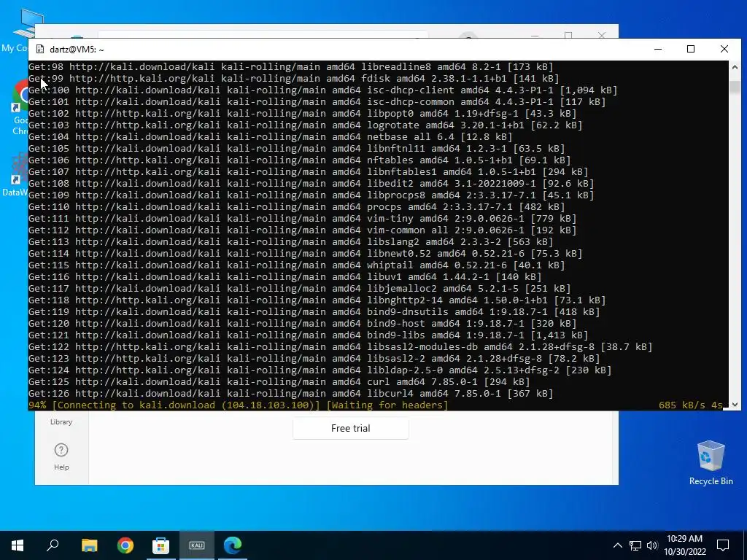747x560 pixels.
Task: Click the Get:104 netbase line
Action: pyautogui.click(x=270, y=136)
